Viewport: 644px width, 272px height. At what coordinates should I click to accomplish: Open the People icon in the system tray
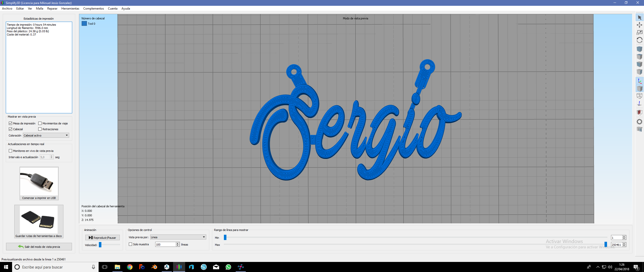click(x=589, y=267)
